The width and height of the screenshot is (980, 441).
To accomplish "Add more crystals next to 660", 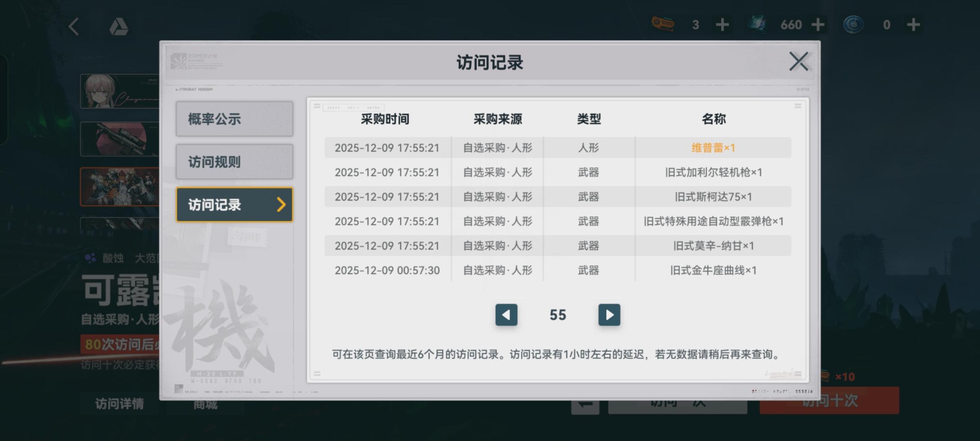I will 818,25.
